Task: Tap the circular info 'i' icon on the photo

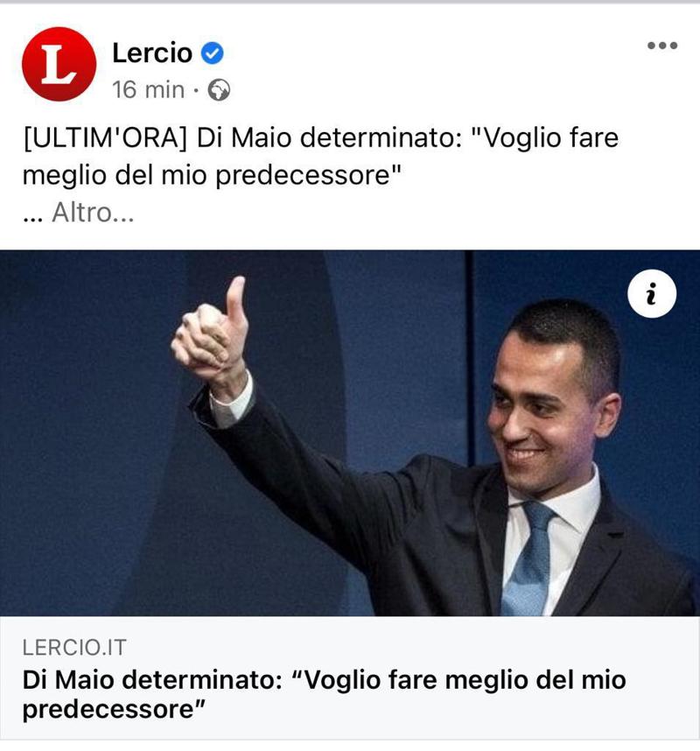Action: click(652, 293)
